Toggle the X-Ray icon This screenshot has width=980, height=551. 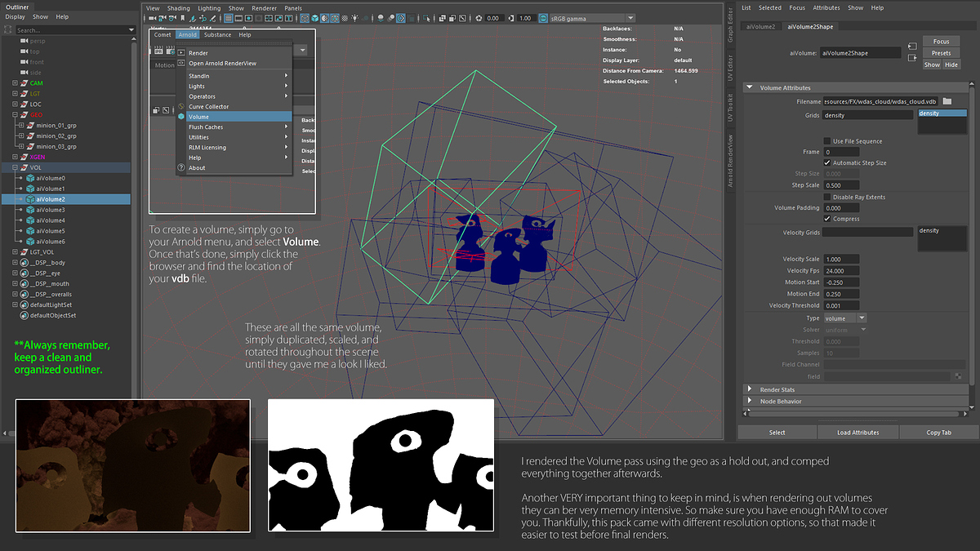[442, 18]
